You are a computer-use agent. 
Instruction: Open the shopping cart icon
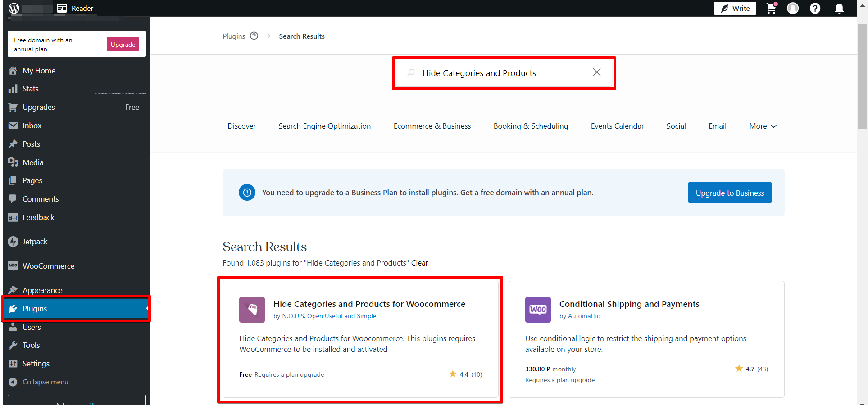(x=771, y=8)
